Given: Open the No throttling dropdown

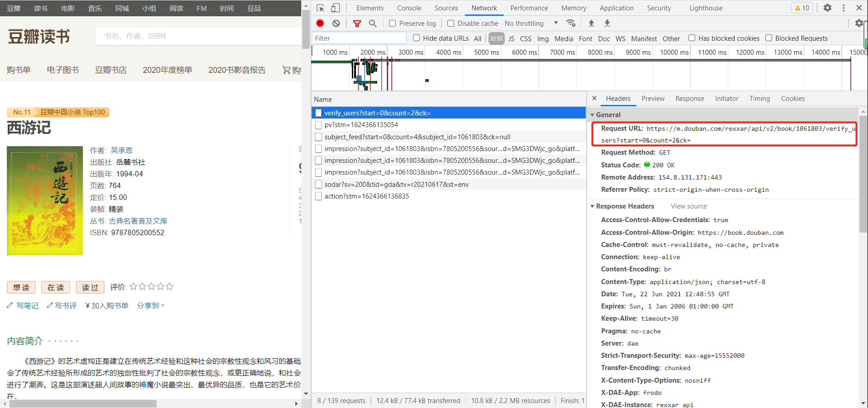Looking at the screenshot, I should coord(531,24).
